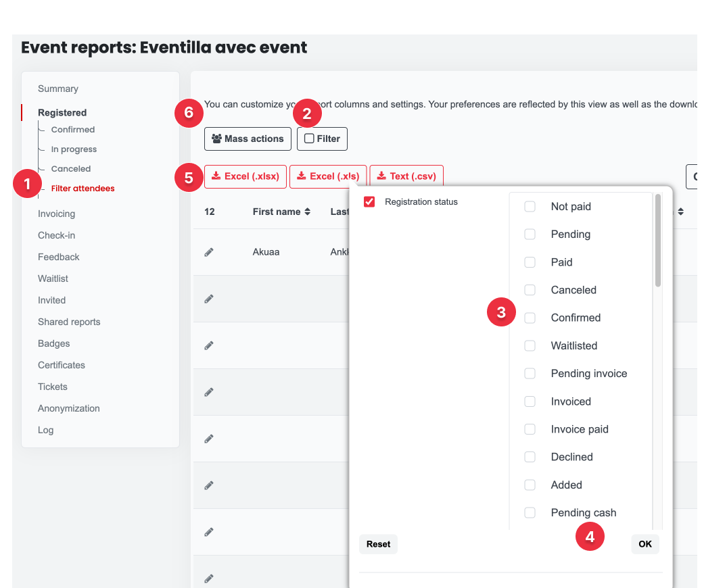Click Reset in the filter popup
Image resolution: width=702 pixels, height=588 pixels.
coord(378,544)
